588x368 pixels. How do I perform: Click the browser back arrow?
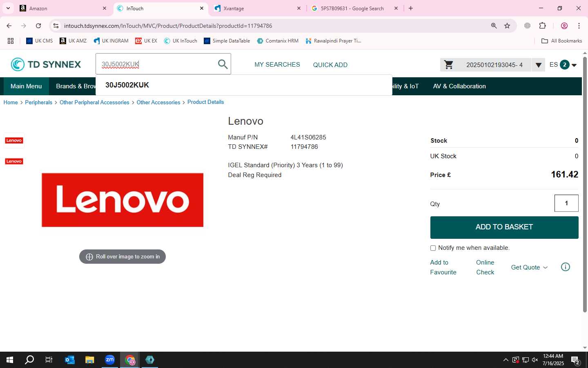(9, 26)
